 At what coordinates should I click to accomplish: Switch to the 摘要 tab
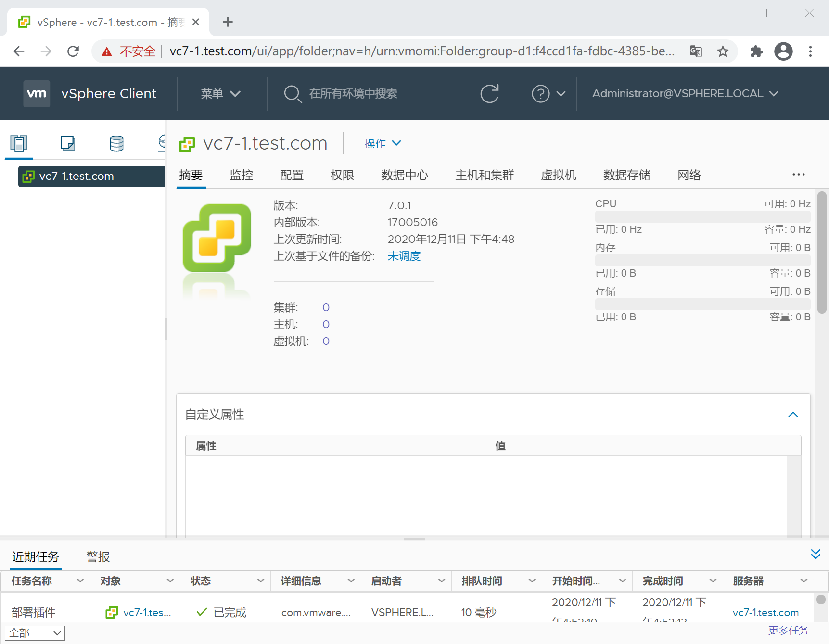coord(191,175)
